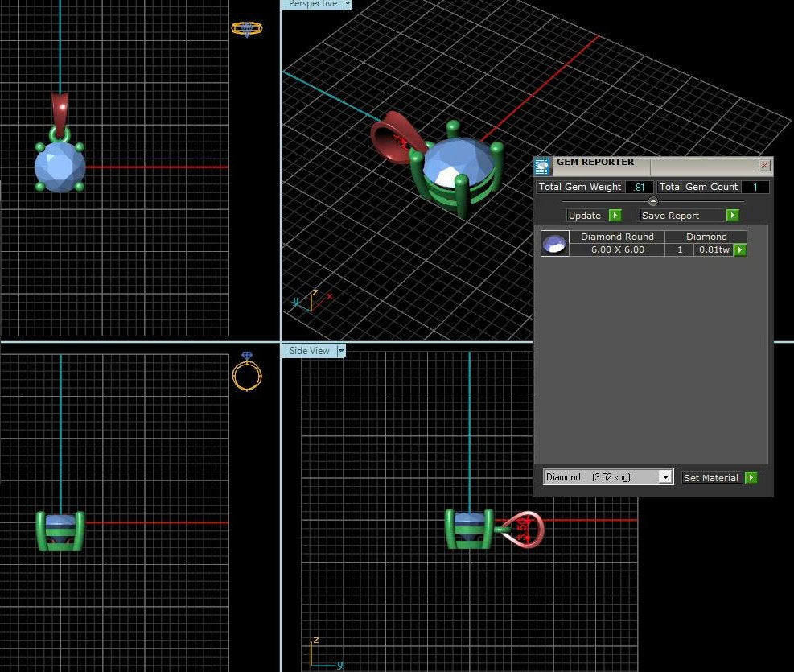
Task: Click the green arrow beside Set Material
Action: tap(751, 477)
